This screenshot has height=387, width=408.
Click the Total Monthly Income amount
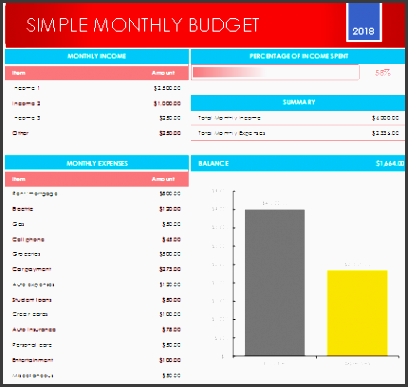pyautogui.click(x=385, y=118)
